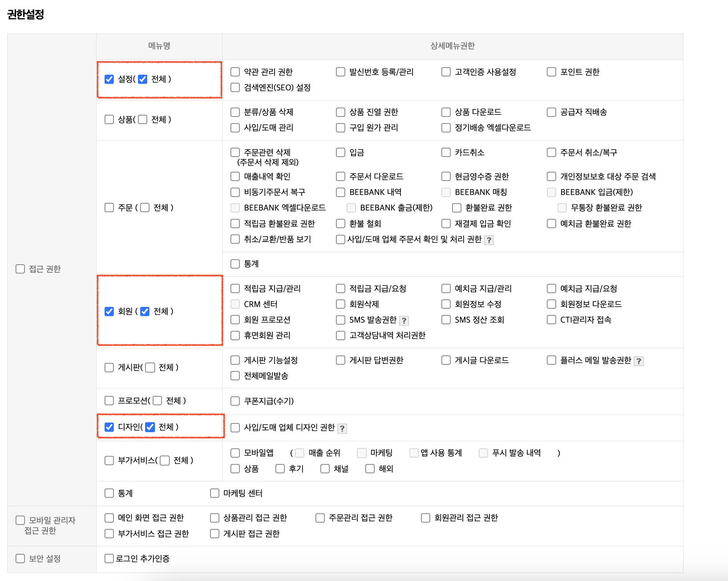This screenshot has height=581, width=728.
Task: Enable the 보안 설정 checkbox
Action: coord(20,558)
